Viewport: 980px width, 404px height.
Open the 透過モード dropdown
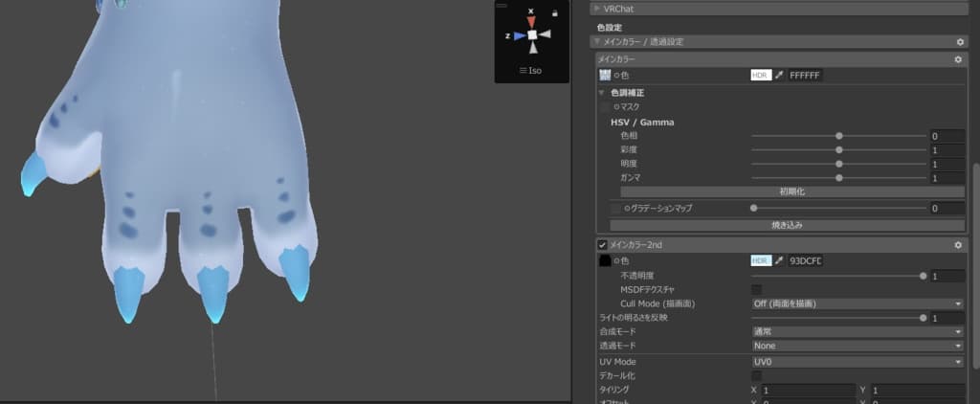(x=857, y=346)
